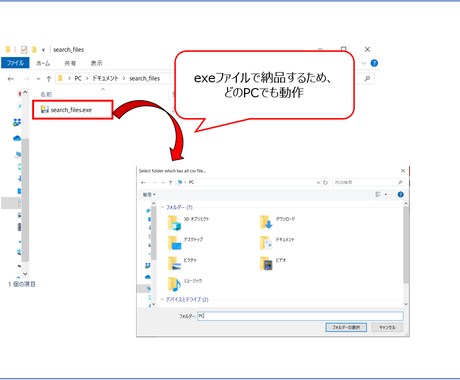Click the dialog change view icon
The height and width of the screenshot is (380, 460).
378,194
